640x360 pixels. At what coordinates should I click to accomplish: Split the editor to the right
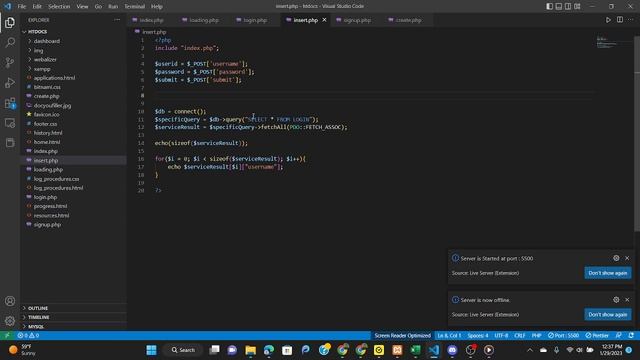tap(620, 20)
